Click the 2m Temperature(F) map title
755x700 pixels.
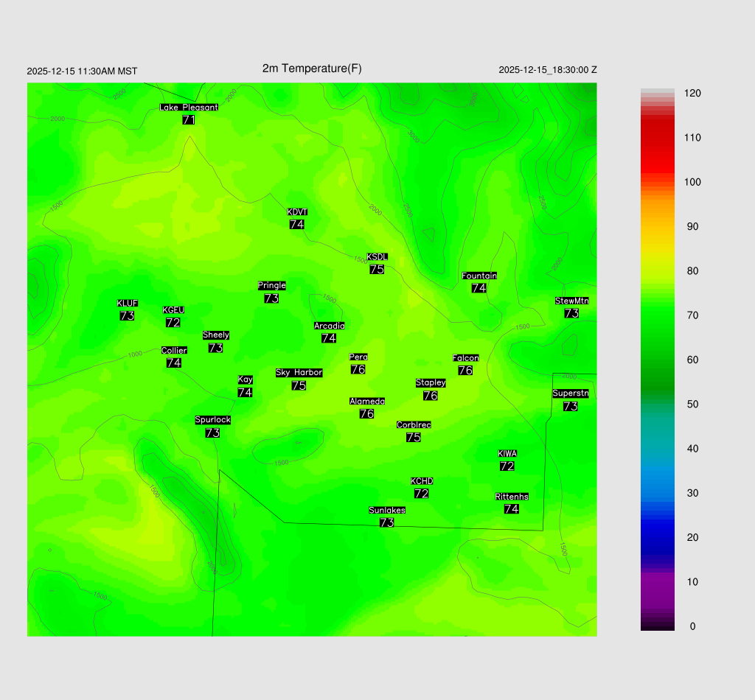(312, 69)
